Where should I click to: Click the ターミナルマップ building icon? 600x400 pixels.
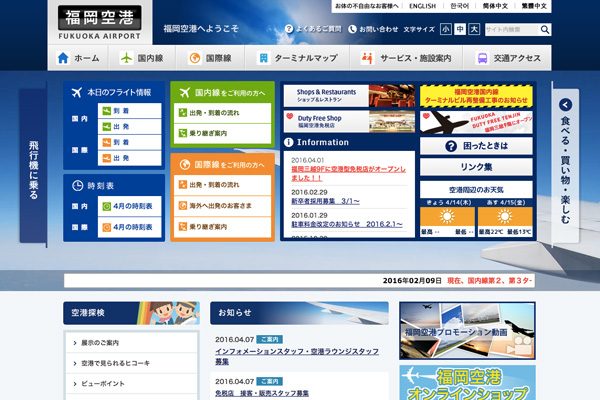coord(263,58)
